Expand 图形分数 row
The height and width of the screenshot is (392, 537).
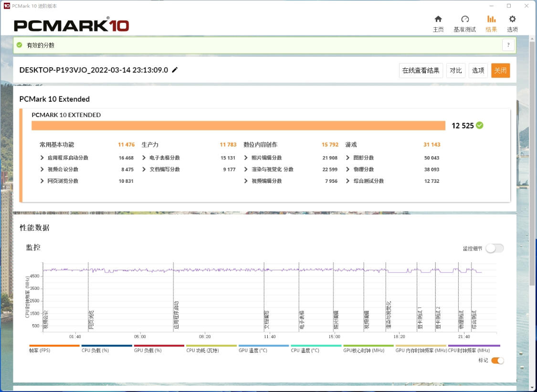tap(347, 158)
